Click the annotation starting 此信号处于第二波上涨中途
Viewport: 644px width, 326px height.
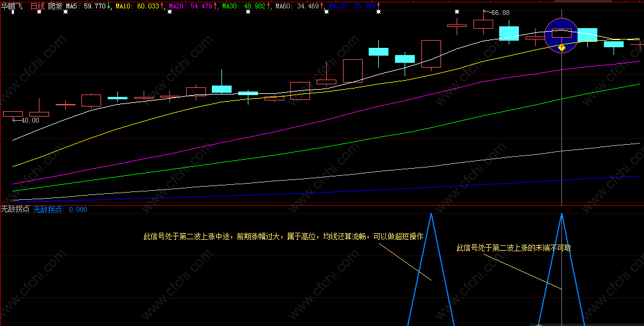(x=283, y=237)
